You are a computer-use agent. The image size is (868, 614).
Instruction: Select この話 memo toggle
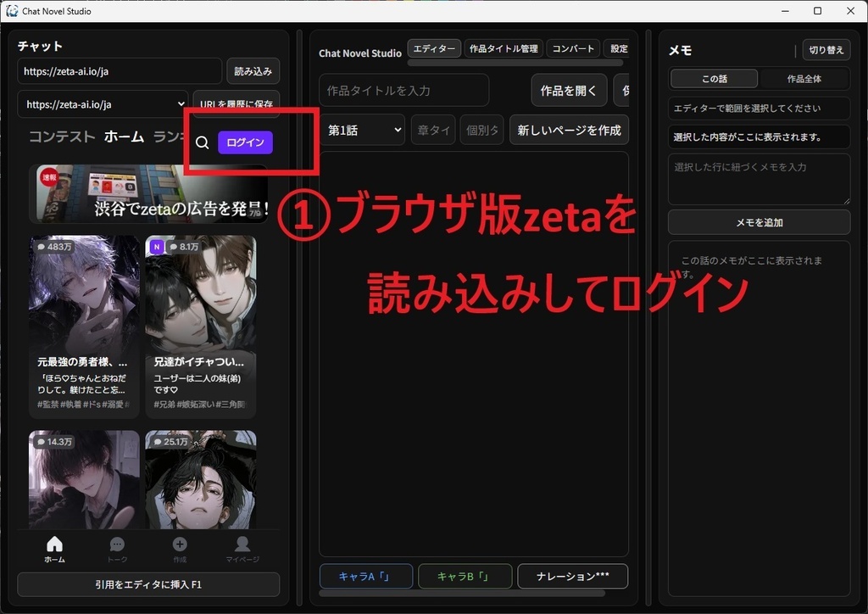(x=714, y=79)
